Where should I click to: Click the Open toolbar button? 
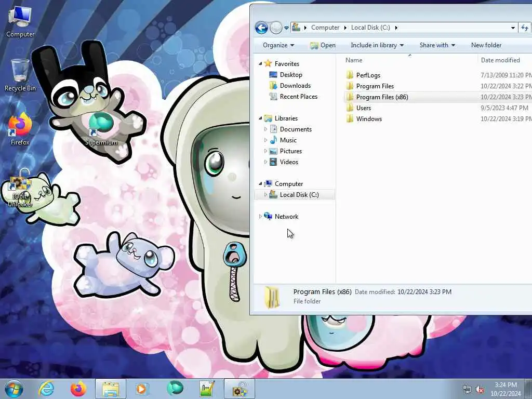(323, 45)
